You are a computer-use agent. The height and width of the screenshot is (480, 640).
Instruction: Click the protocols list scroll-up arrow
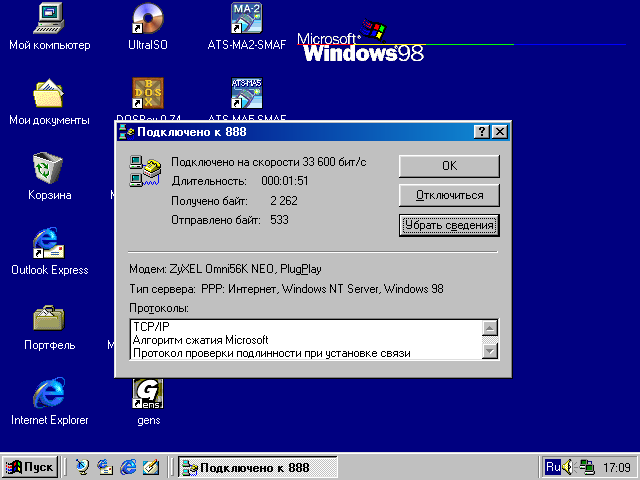[x=490, y=328]
